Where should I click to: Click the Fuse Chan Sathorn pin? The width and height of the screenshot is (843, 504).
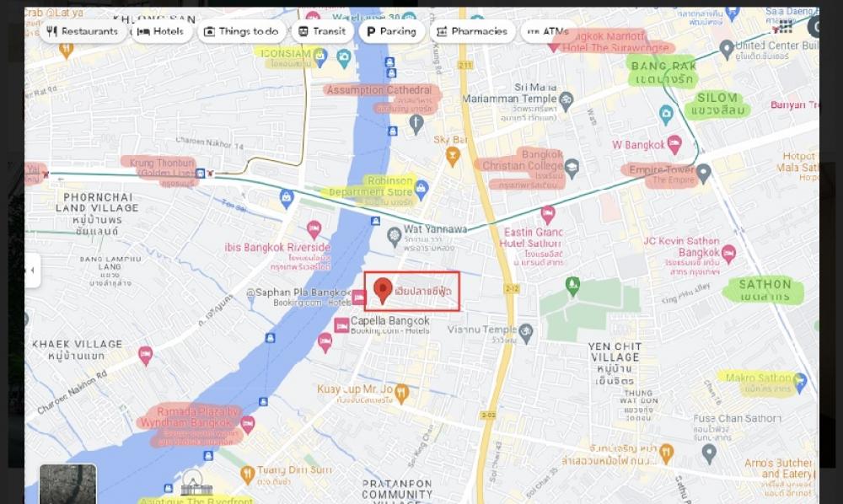coord(709,453)
